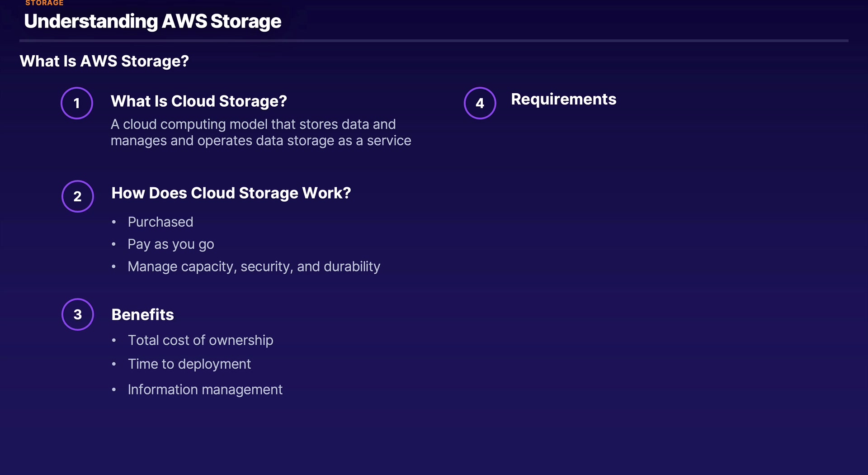868x475 pixels.
Task: Click the bullet dot beside 'Purchased'
Action: [x=114, y=222]
